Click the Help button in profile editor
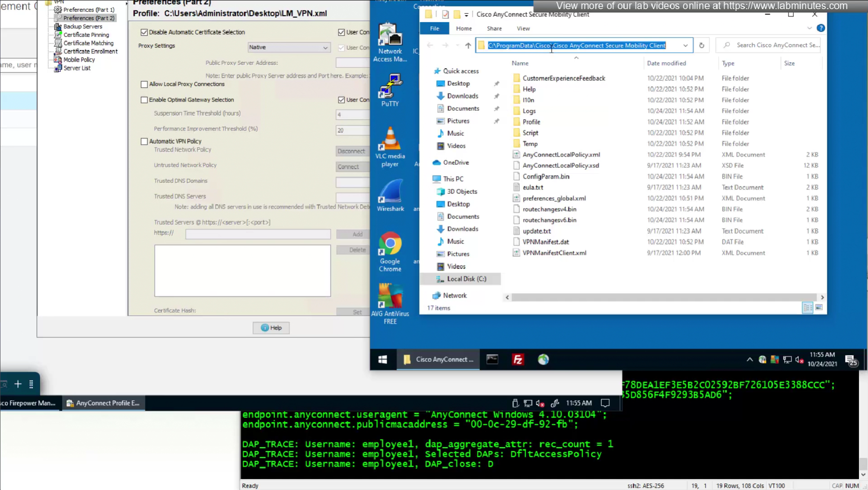868x490 pixels. point(271,328)
